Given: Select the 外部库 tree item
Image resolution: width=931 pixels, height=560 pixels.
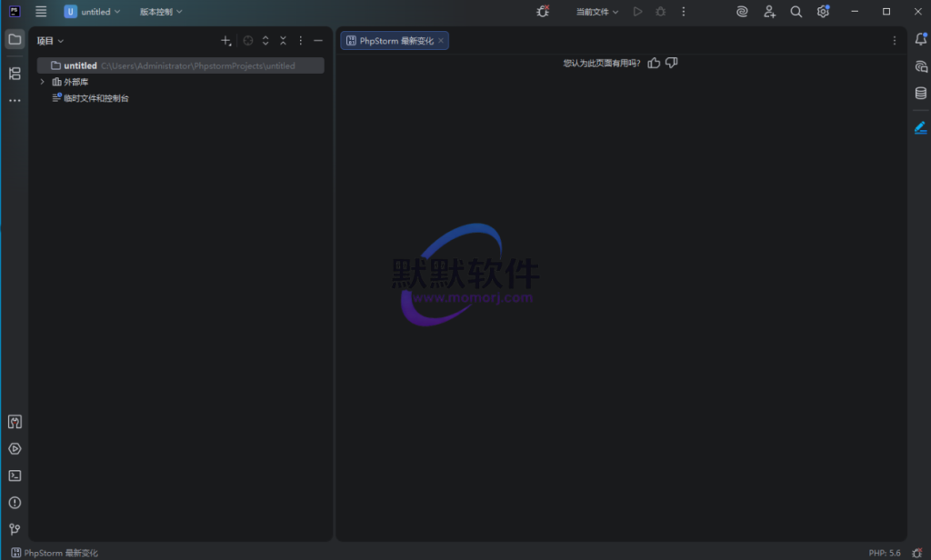Looking at the screenshot, I should 70,82.
